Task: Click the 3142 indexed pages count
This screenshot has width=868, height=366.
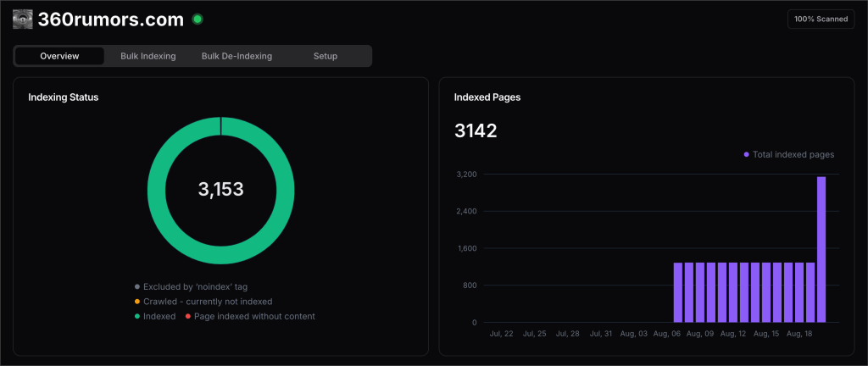Action: click(476, 131)
